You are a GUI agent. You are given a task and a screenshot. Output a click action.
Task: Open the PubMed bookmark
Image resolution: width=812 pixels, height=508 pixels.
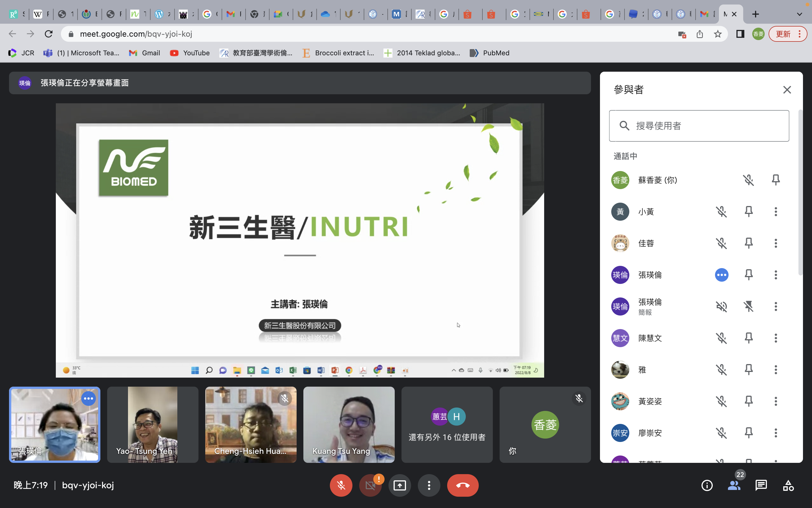pyautogui.click(x=489, y=53)
